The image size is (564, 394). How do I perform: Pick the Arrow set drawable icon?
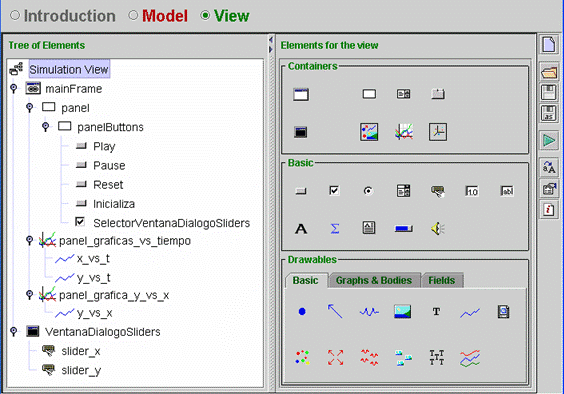pos(335,357)
